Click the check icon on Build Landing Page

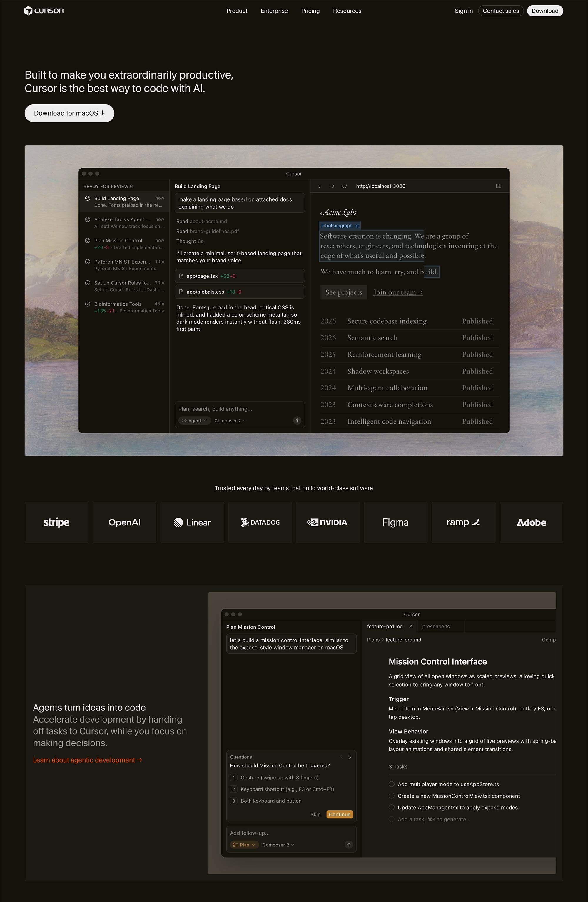tap(87, 198)
